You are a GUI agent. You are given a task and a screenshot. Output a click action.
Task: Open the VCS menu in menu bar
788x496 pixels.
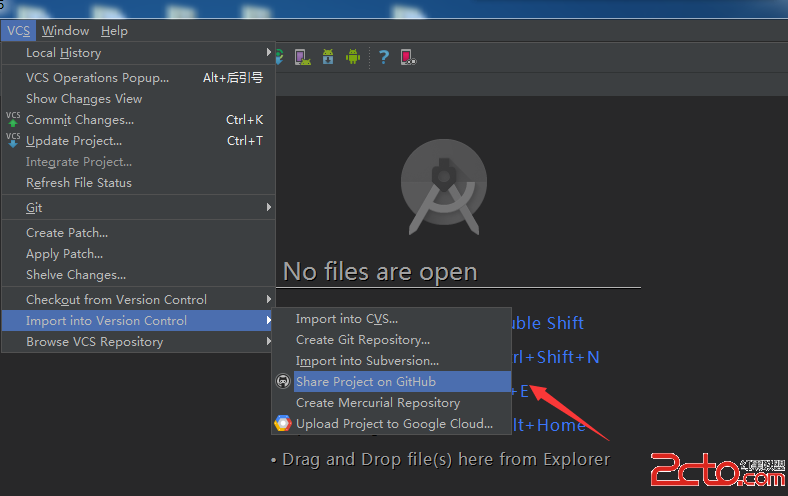[19, 31]
